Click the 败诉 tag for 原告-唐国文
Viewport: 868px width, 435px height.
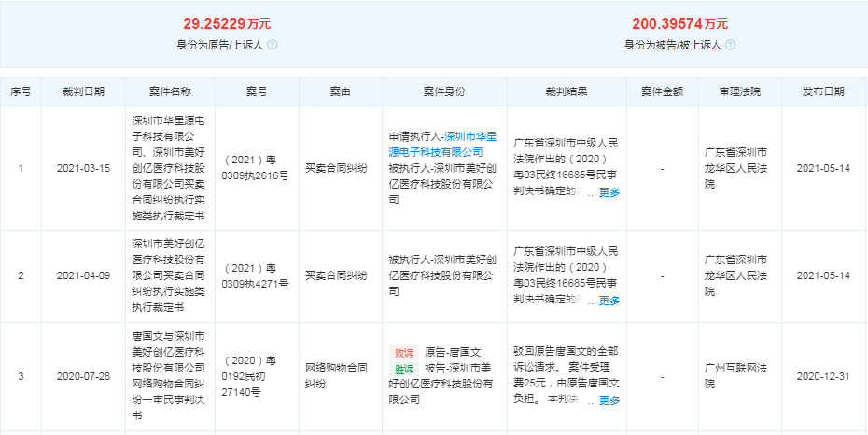[404, 352]
